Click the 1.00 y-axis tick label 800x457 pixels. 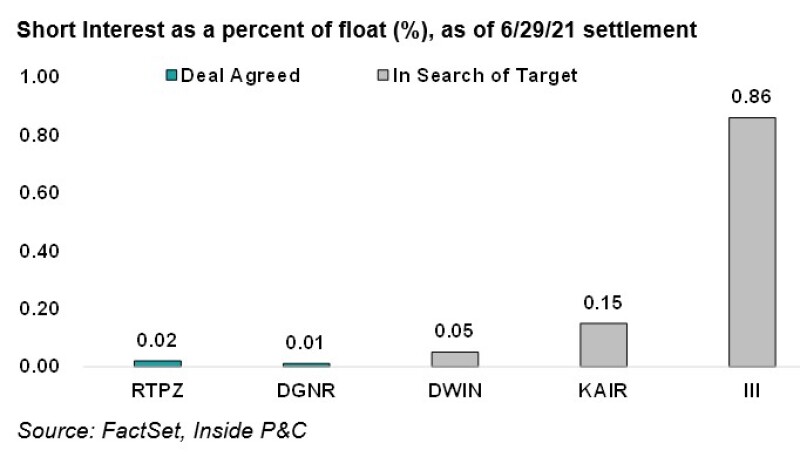41,77
